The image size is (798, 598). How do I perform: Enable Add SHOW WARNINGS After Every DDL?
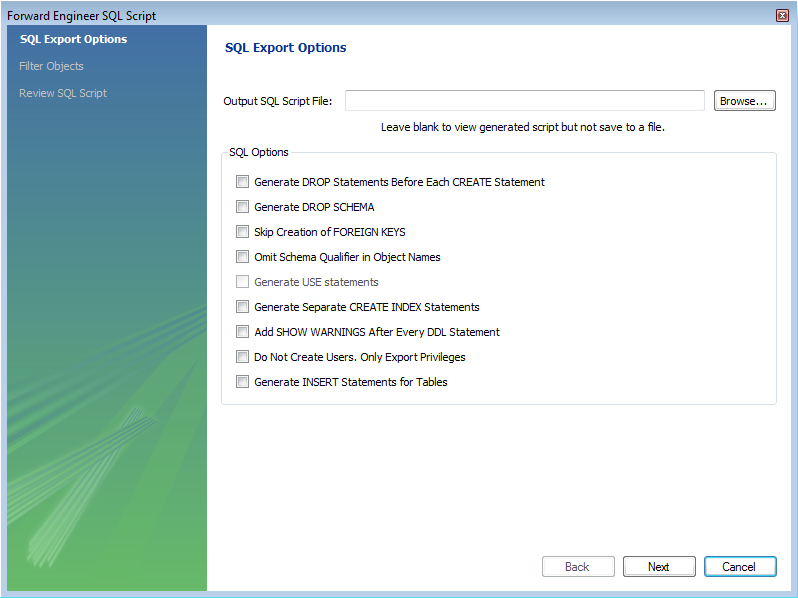(242, 332)
